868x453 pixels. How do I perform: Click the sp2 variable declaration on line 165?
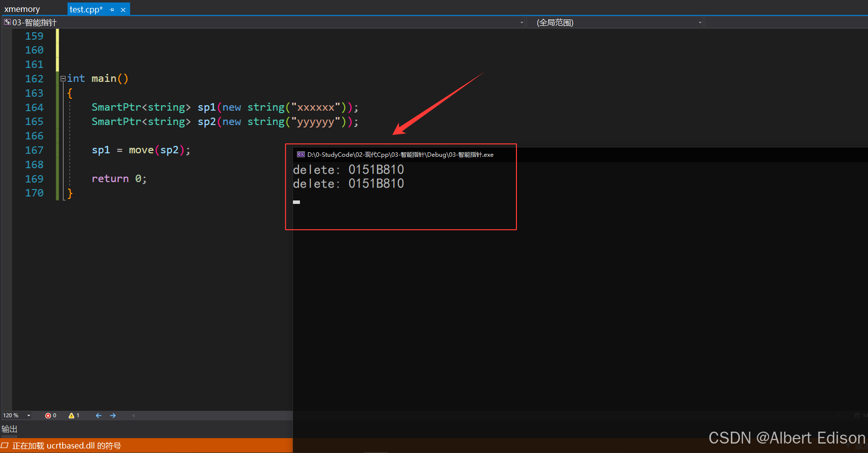pyautogui.click(x=207, y=122)
